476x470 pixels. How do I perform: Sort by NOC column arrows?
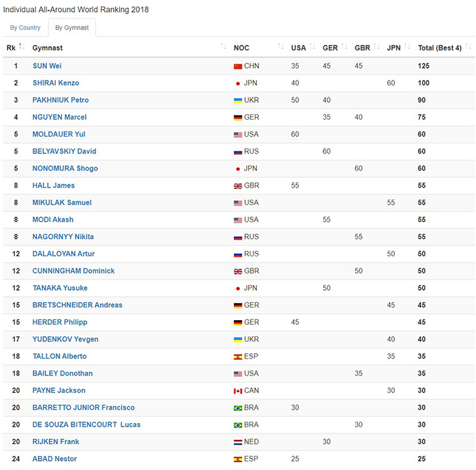280,47
